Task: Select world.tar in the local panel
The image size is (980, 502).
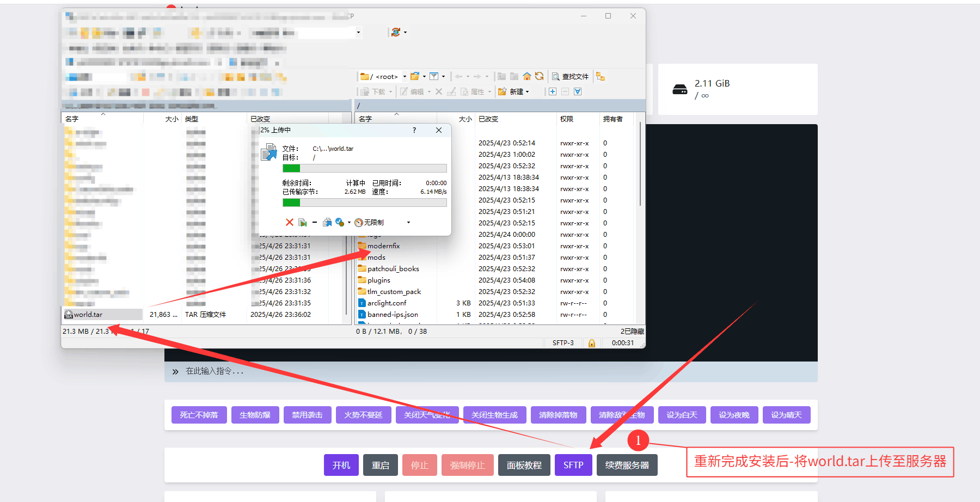Action: [x=88, y=315]
